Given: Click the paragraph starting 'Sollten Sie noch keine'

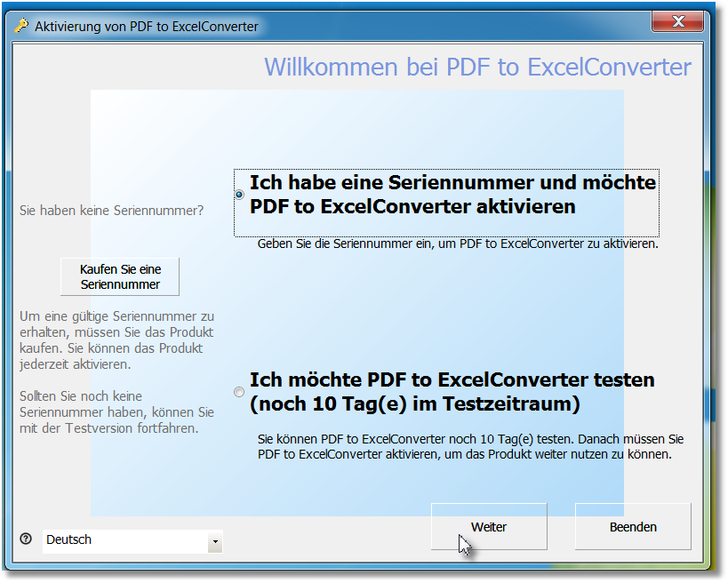Looking at the screenshot, I should [116, 412].
